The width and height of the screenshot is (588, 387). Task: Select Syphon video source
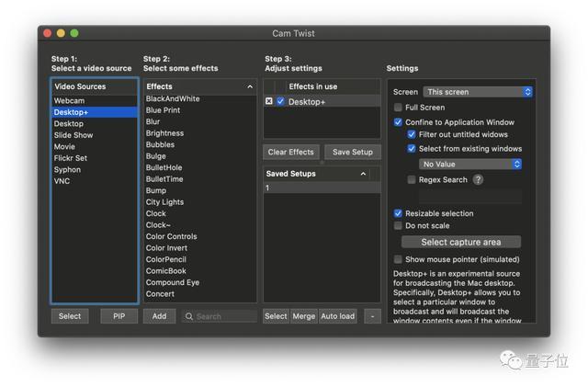95,169
